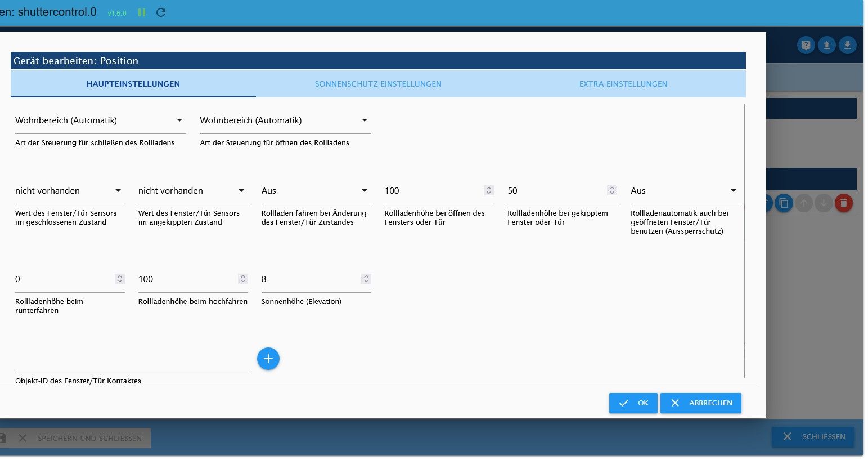This screenshot has height=460, width=868.
Task: Switch to the Extra-Einstellungen tab
Action: pos(623,84)
